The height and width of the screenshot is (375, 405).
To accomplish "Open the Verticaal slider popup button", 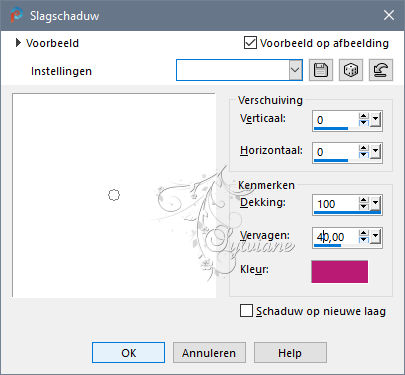I will (375, 119).
